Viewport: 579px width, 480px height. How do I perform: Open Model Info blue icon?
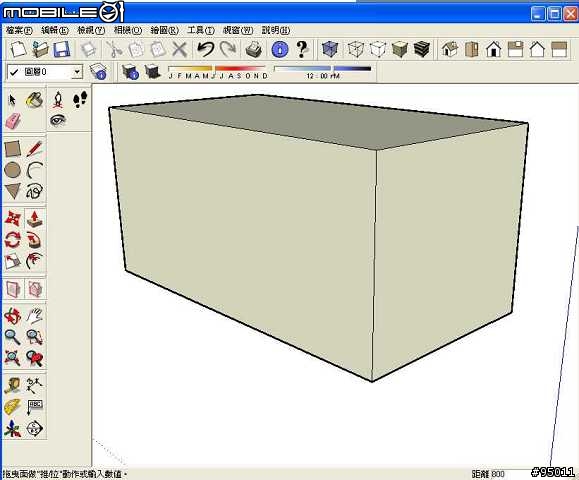pos(280,49)
